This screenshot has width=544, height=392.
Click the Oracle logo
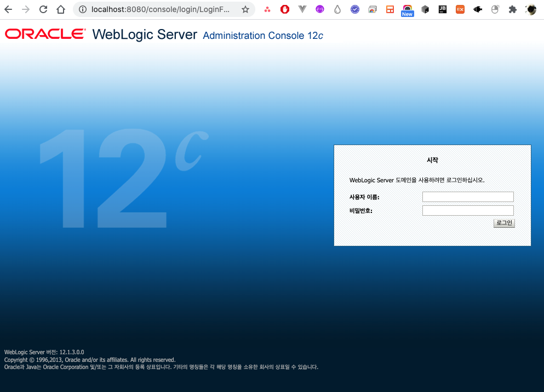point(45,34)
